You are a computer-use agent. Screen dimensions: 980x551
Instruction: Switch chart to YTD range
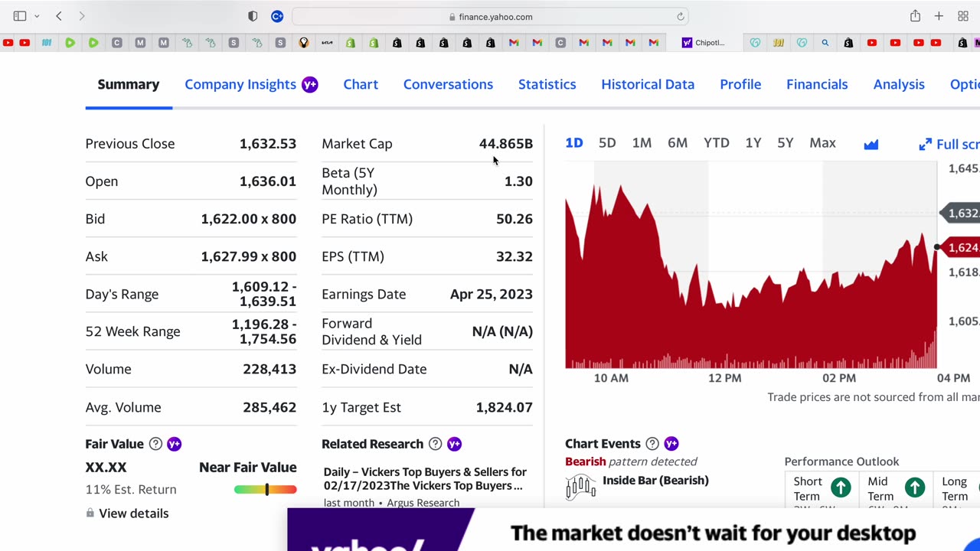coord(717,143)
